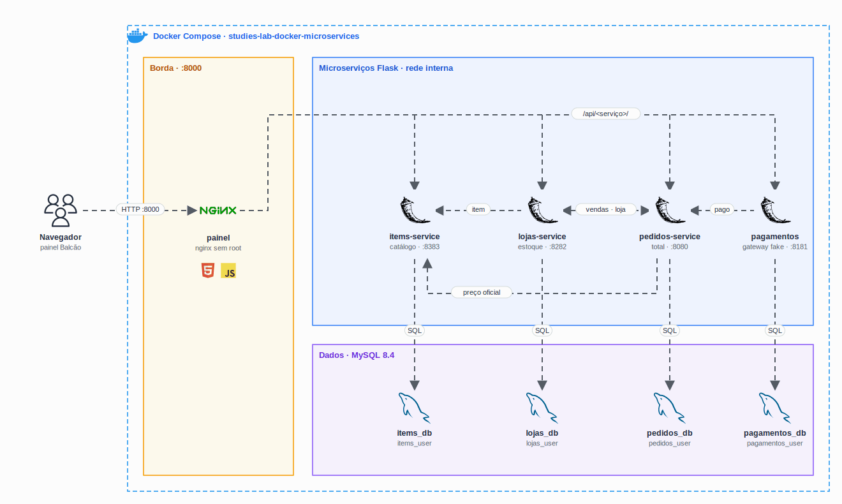842x504 pixels.
Task: Click the 'items-service' name text
Action: pyautogui.click(x=415, y=236)
